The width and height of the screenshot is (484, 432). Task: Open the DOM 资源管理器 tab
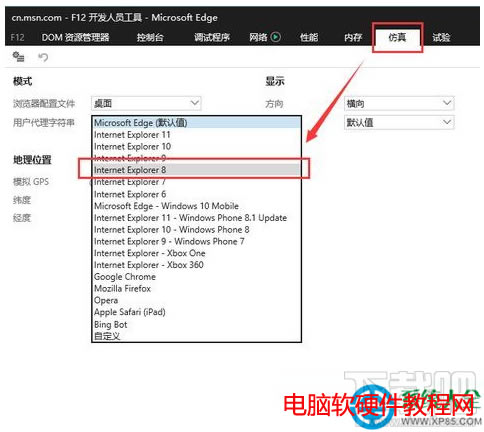pos(75,37)
